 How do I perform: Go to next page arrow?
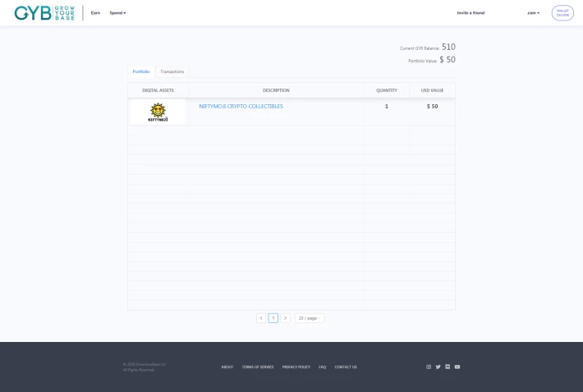pos(285,318)
